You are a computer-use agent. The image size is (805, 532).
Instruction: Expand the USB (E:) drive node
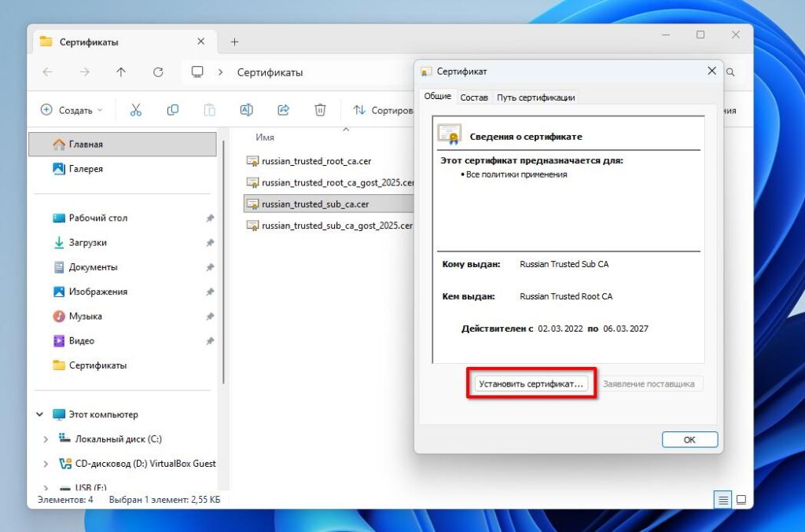pos(46,487)
